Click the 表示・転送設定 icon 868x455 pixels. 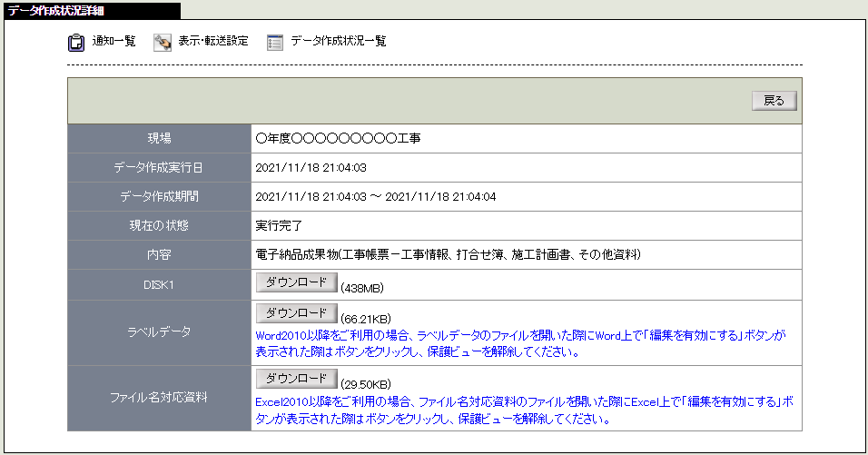[x=163, y=42]
